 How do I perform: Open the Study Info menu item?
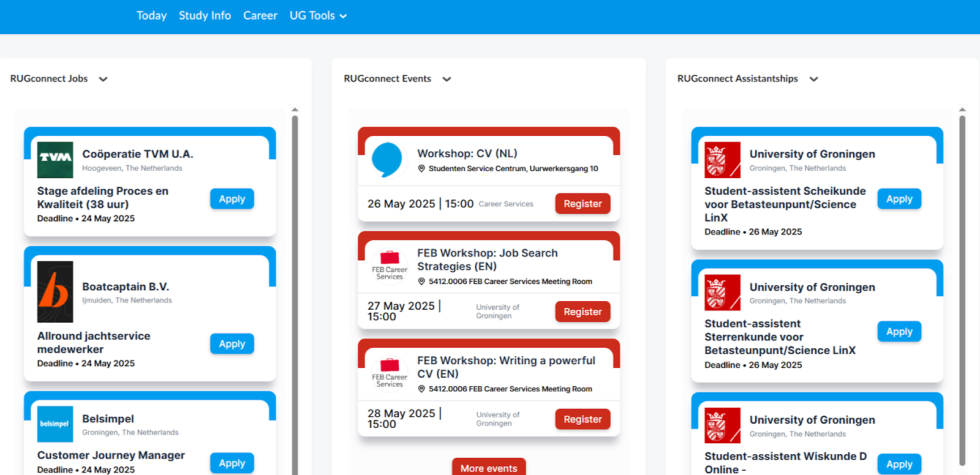click(x=205, y=15)
